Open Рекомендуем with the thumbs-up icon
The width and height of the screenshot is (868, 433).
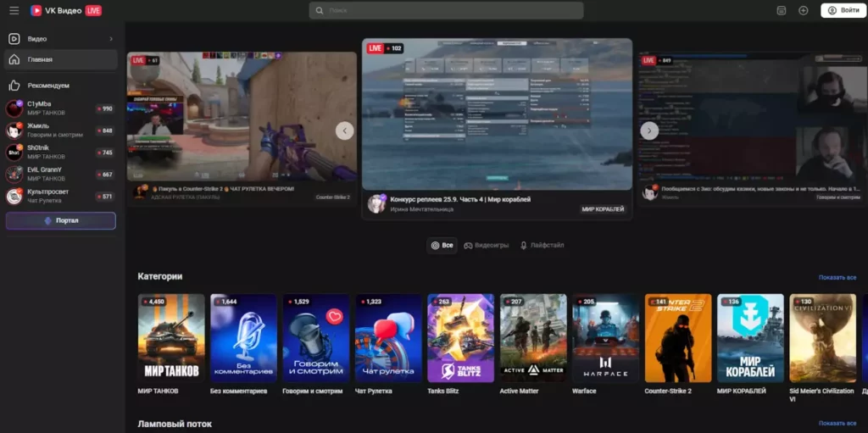[x=47, y=86]
